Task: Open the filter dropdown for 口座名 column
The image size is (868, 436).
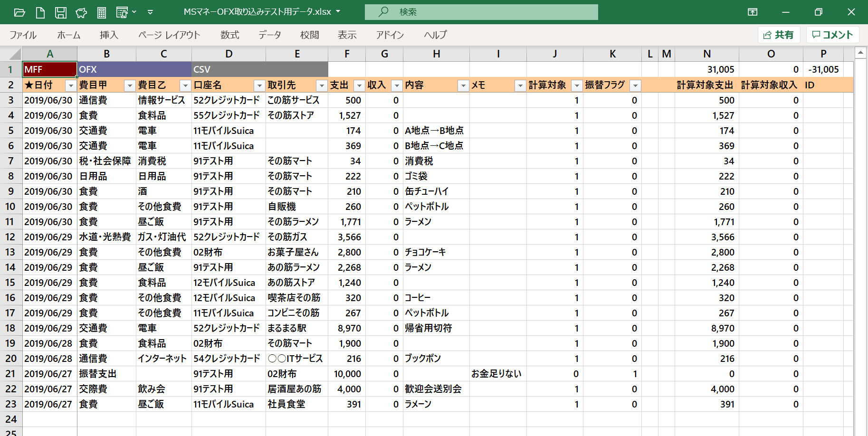Action: [x=259, y=85]
